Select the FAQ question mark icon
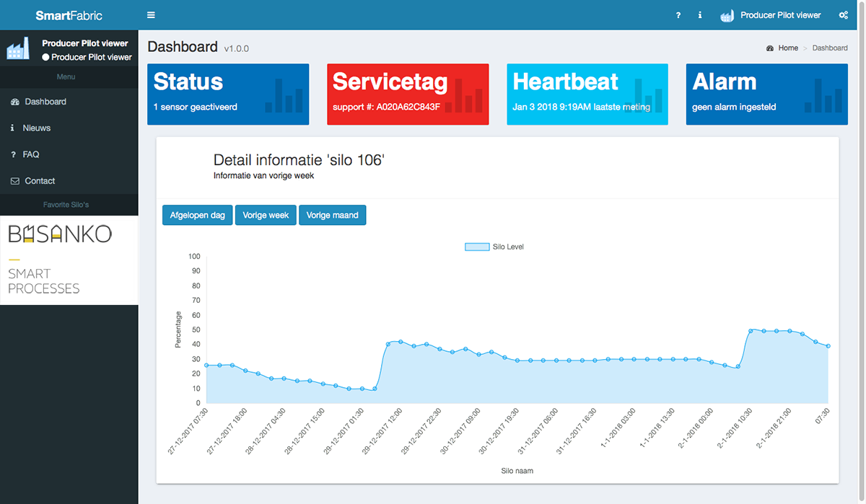 point(14,154)
